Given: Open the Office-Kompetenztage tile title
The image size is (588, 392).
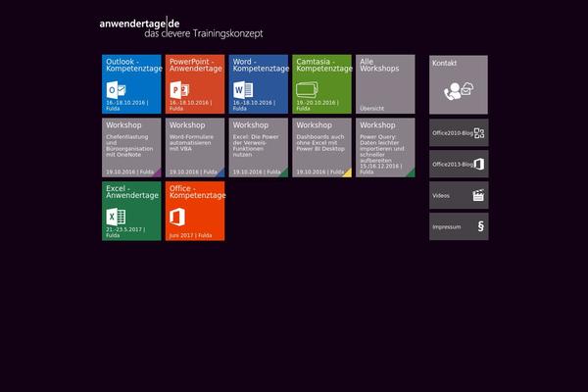Looking at the screenshot, I should coord(197,192).
